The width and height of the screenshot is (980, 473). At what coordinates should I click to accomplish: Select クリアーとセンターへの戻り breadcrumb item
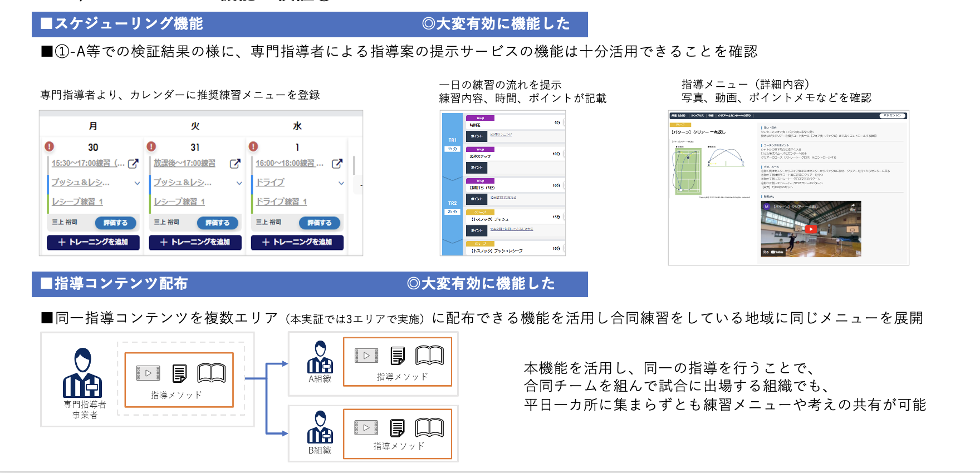pos(734,116)
